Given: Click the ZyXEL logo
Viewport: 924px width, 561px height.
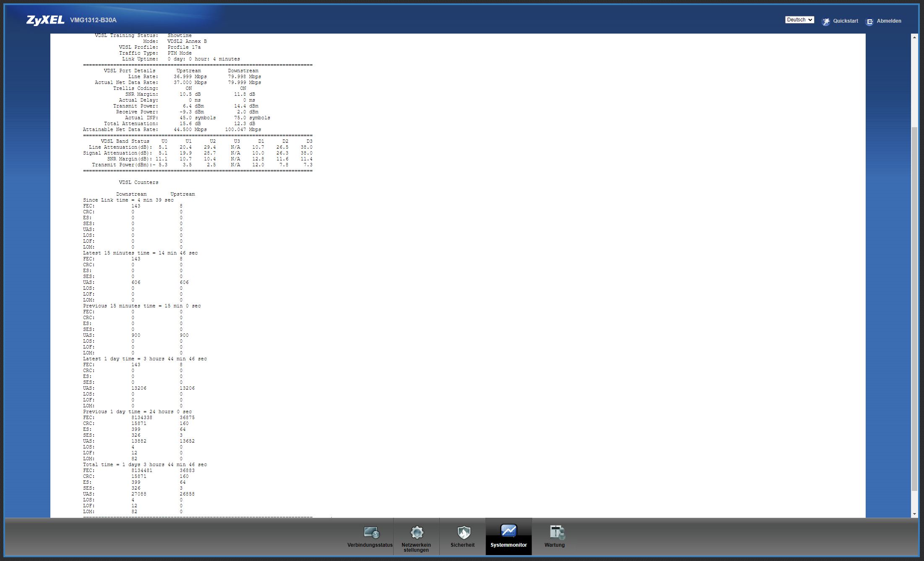Looking at the screenshot, I should (45, 20).
